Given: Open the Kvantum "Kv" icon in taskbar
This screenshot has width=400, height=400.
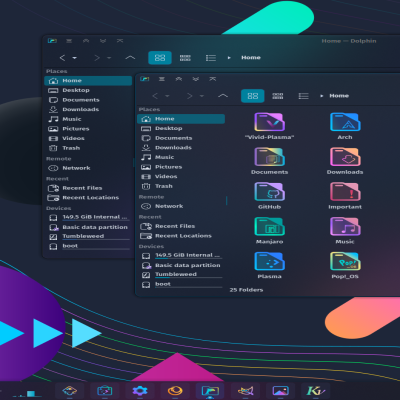Looking at the screenshot, I should (315, 390).
